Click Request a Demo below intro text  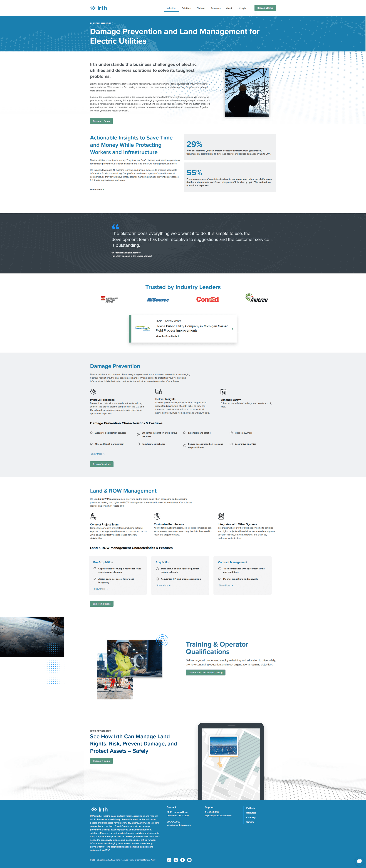[x=101, y=121]
